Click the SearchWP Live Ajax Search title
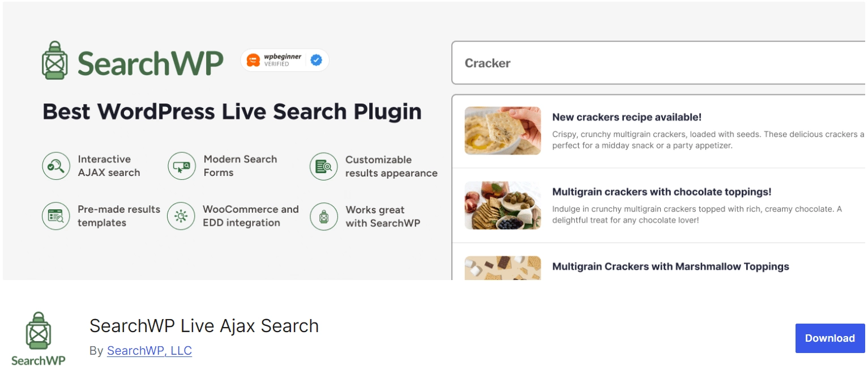This screenshot has width=868, height=370. [204, 326]
